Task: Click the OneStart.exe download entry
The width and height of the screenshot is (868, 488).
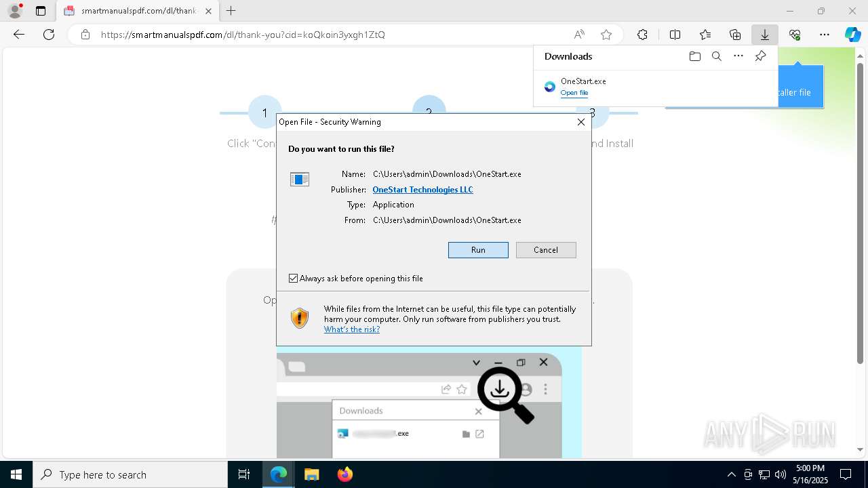Action: [x=655, y=87]
